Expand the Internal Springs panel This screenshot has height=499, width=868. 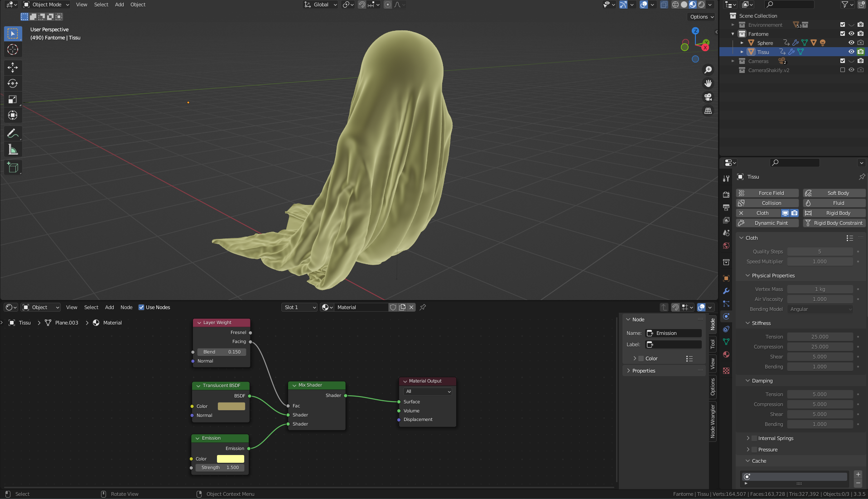(748, 438)
